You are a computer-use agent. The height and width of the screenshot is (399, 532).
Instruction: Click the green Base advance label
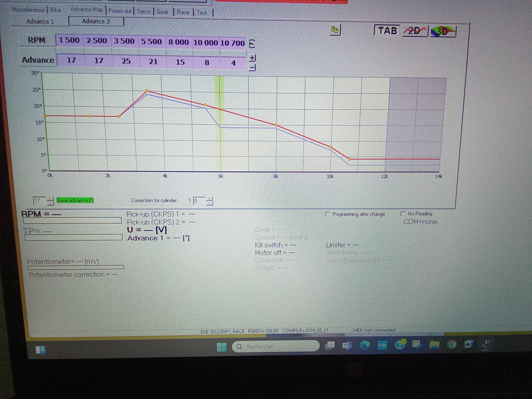tap(75, 200)
